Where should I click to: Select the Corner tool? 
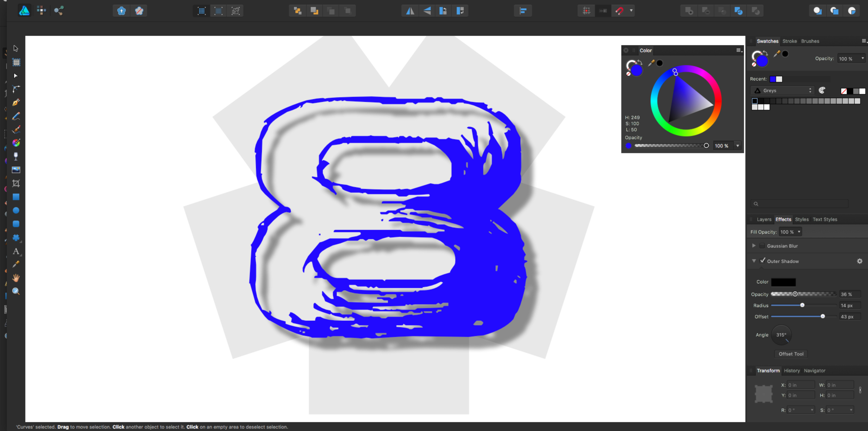pyautogui.click(x=16, y=89)
